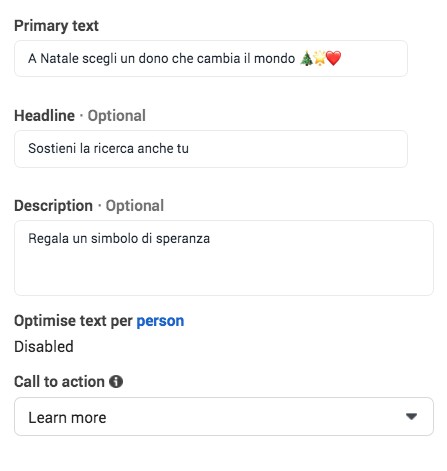Click into the Headline field with Sostieni text
The width and height of the screenshot is (447, 471).
[x=211, y=149]
